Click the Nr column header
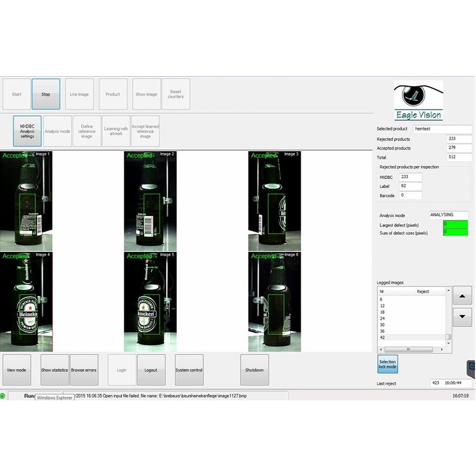This screenshot has height=476, width=476. pos(382,291)
